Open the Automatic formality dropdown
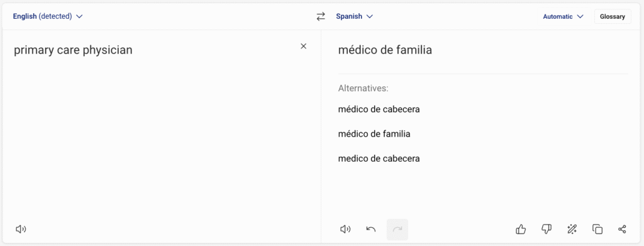Viewport: 644px width, 246px height. coord(563,17)
